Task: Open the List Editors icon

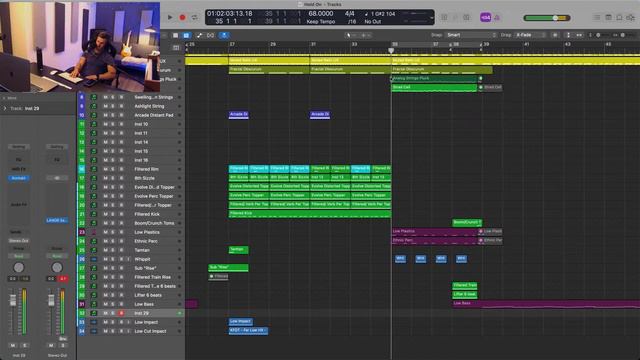Action: 597,18
